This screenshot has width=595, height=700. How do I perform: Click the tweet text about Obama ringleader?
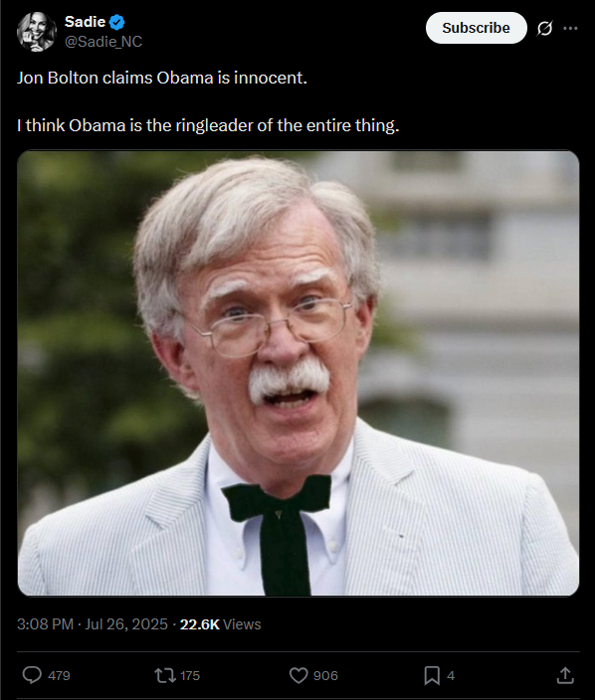coord(208,125)
